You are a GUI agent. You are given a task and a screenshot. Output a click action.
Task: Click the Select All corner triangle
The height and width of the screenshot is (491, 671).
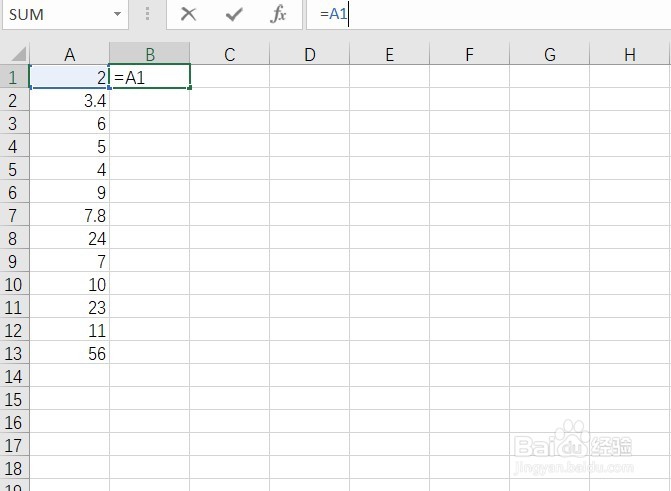(19, 54)
